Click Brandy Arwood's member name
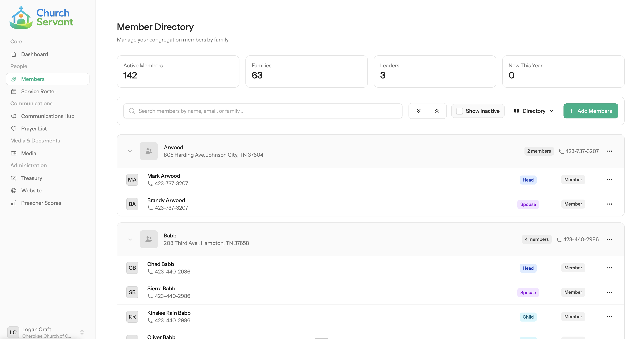The width and height of the screenshot is (644, 339). click(166, 200)
